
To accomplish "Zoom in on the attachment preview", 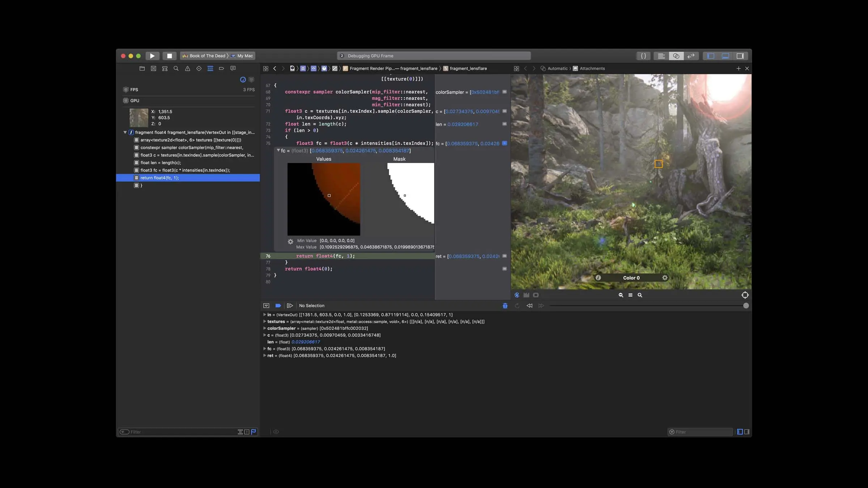I will pos(640,295).
